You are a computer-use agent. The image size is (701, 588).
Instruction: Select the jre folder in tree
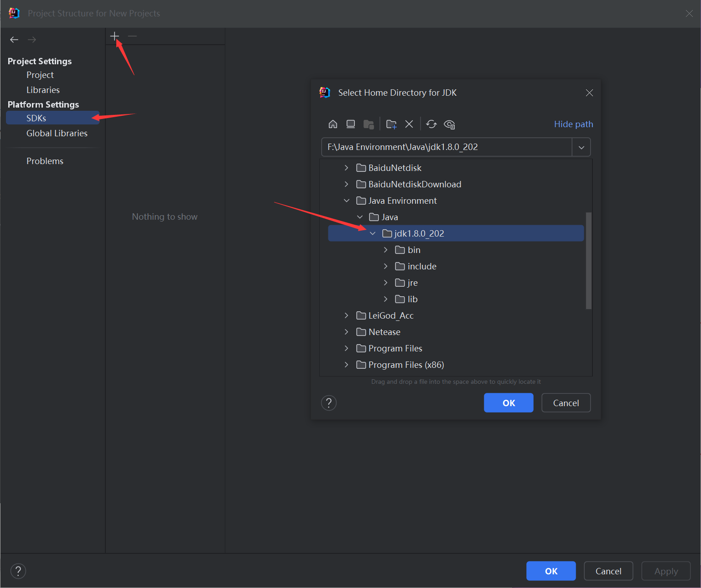pyautogui.click(x=412, y=283)
